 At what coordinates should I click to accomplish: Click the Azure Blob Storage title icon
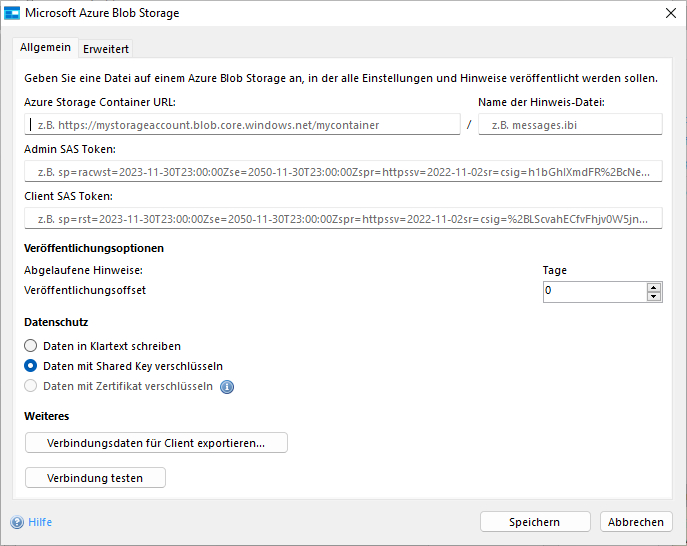point(12,13)
